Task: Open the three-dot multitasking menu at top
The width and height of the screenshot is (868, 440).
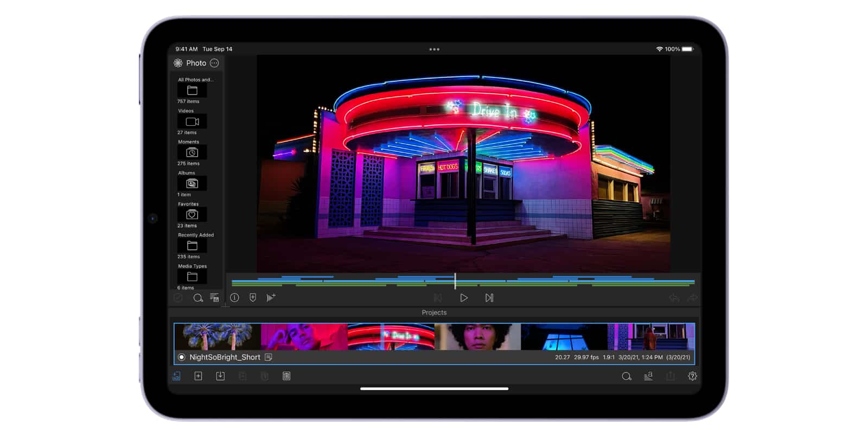Action: 434,49
